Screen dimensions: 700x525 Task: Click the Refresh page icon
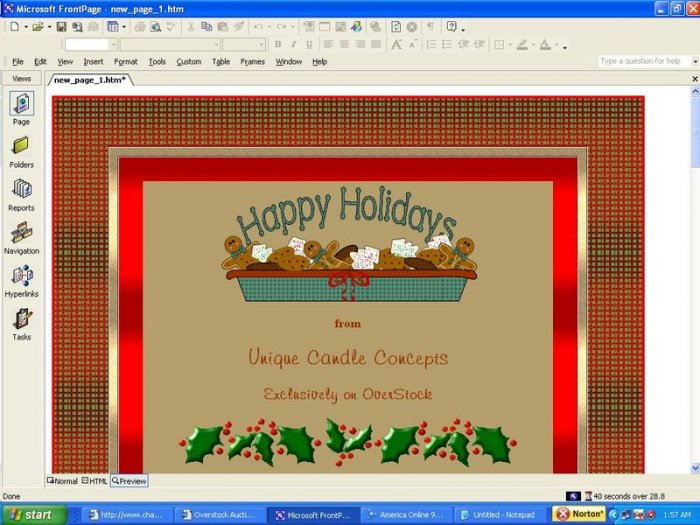[x=396, y=27]
